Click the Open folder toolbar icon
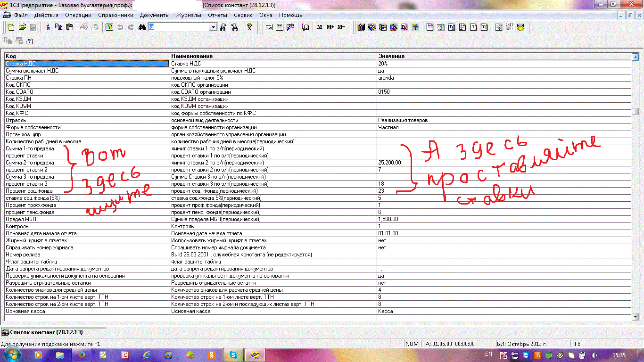 [22, 27]
